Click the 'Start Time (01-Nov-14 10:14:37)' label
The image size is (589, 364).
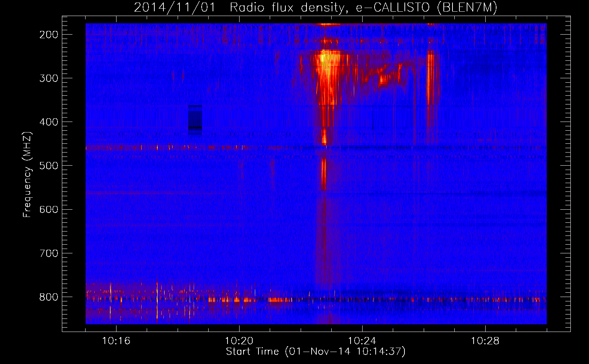[316, 352]
